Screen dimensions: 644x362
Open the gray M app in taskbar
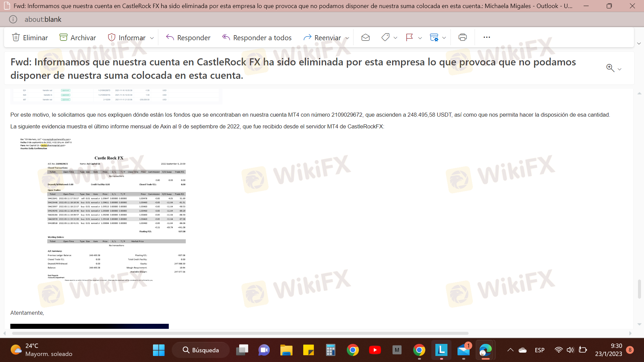pyautogui.click(x=397, y=350)
